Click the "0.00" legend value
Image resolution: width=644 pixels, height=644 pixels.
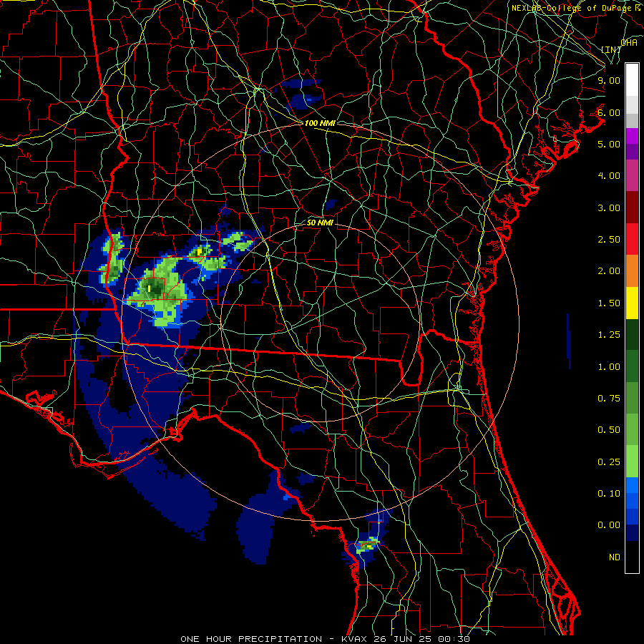pyautogui.click(x=609, y=525)
